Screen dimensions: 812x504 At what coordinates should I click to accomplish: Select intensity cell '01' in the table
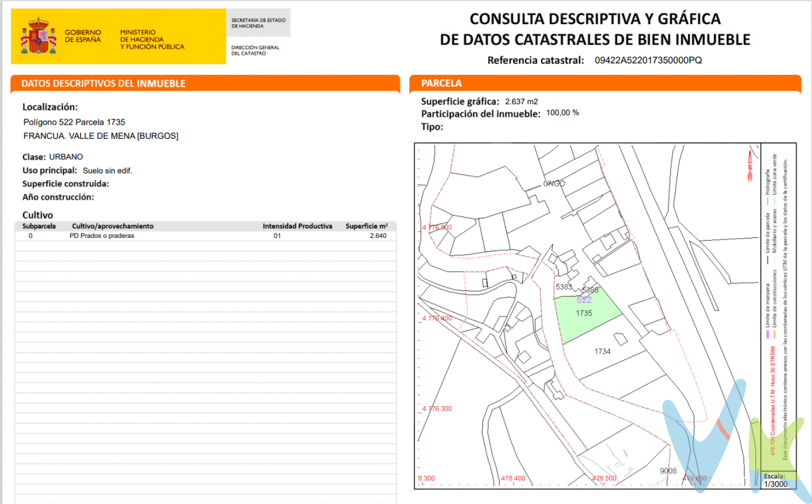[277, 236]
